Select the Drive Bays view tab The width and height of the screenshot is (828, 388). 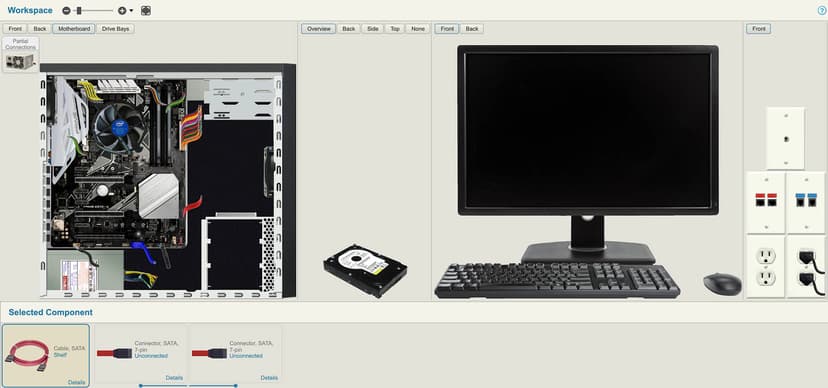116,29
